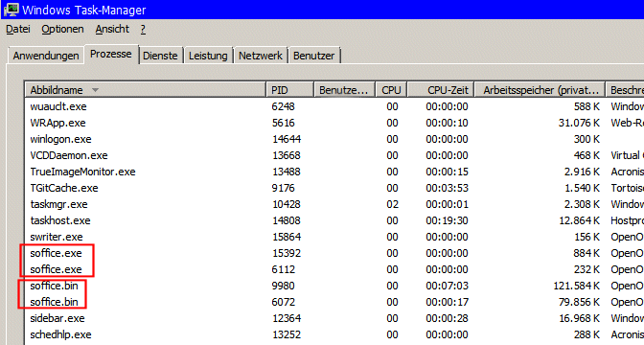Sort by Arbeitsspeicher (privat...) column header

point(540,90)
